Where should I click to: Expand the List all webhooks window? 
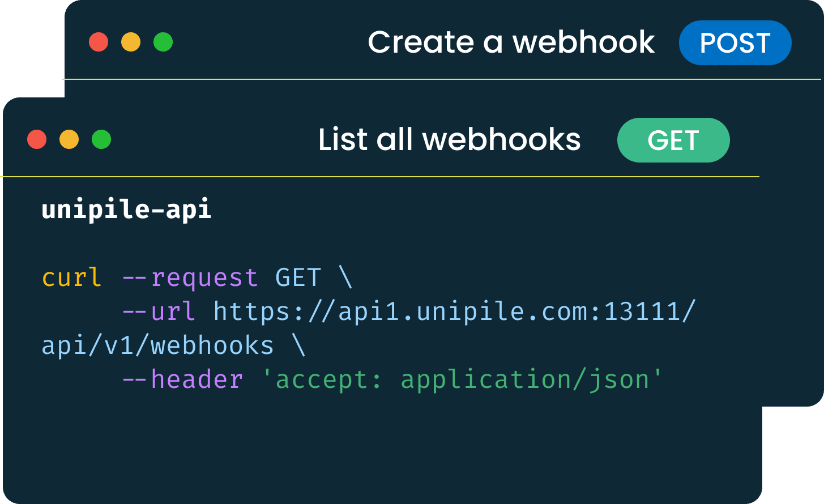tap(450, 140)
